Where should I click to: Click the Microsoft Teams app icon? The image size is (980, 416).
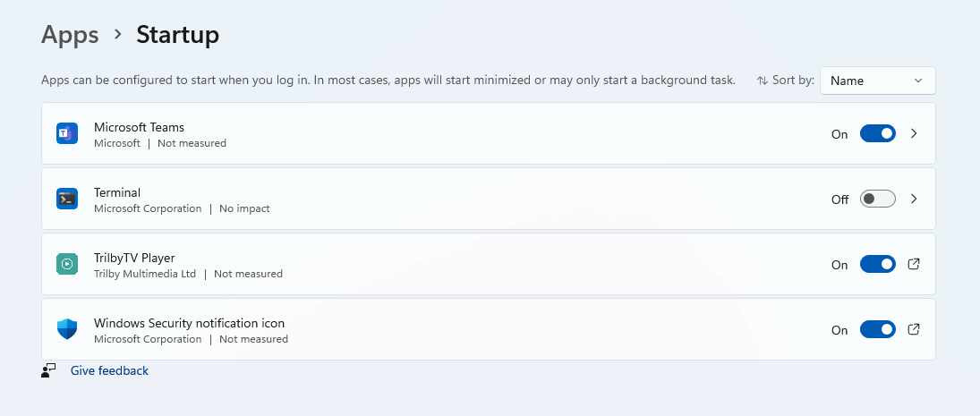click(x=67, y=133)
